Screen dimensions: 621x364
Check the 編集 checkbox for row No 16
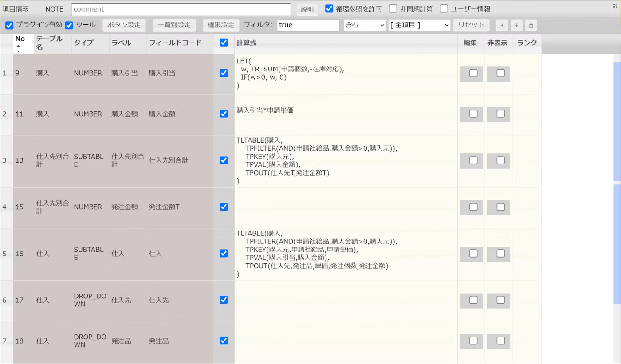tap(473, 253)
